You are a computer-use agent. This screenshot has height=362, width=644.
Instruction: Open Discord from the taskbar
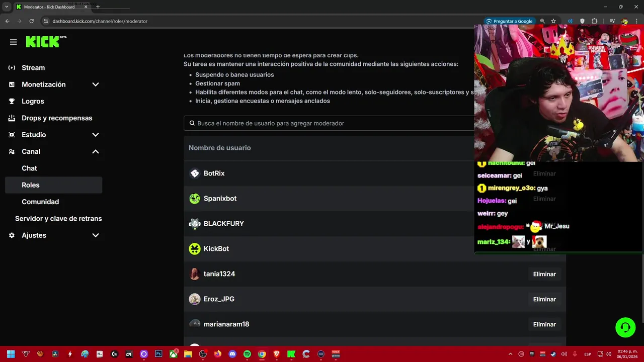(232, 354)
